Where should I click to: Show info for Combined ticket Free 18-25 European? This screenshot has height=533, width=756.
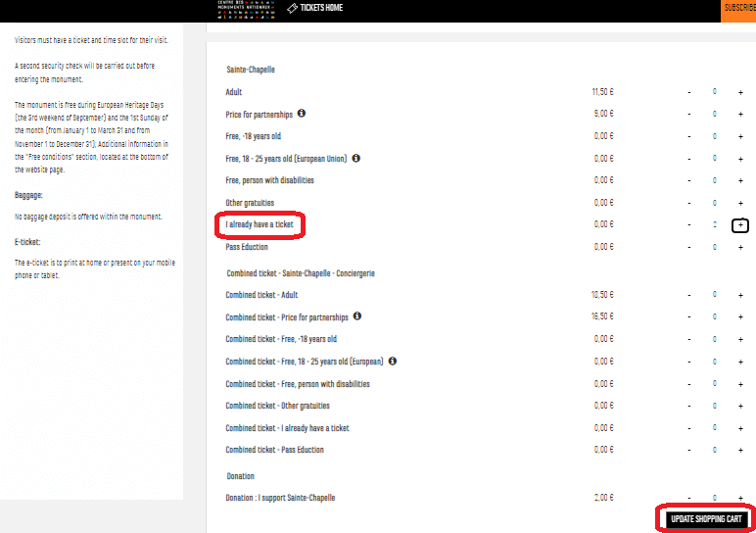[393, 361]
